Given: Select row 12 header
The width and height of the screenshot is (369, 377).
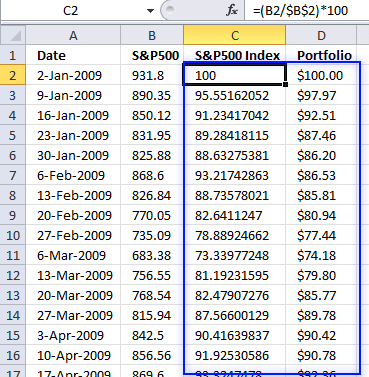Looking at the screenshot, I should 13,275.
